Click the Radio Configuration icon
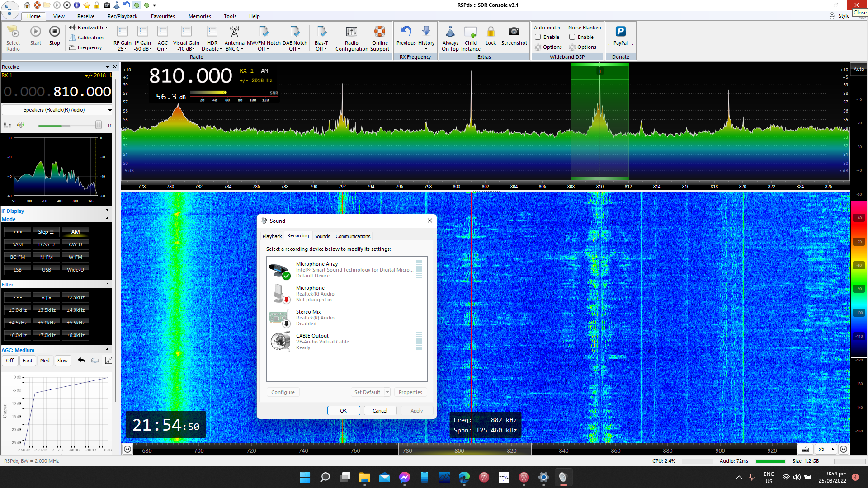 coord(351,32)
